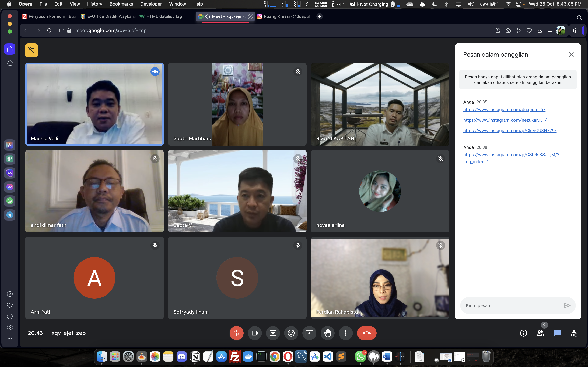Leave the call with red hang-up button
The width and height of the screenshot is (588, 367).
point(366,333)
